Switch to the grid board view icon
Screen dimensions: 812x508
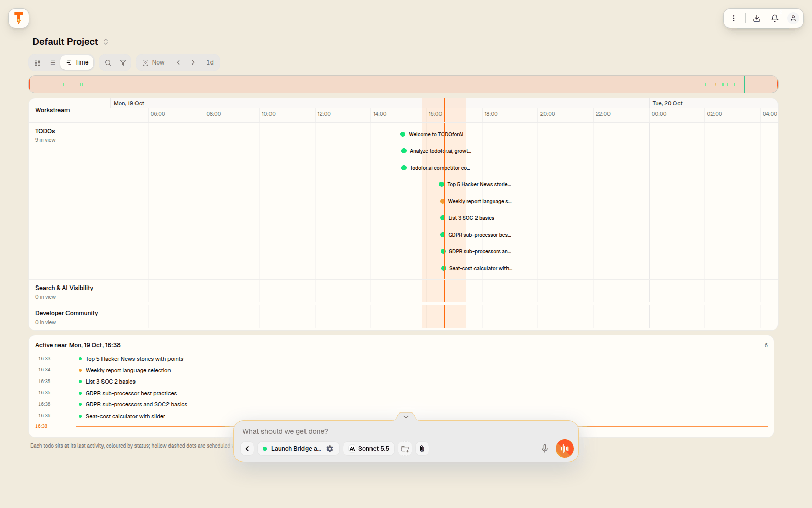tap(37, 62)
